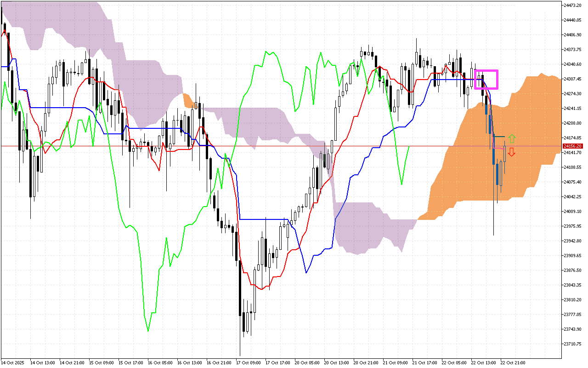Screen dimensions: 588x368
Task: Click the 17 Oct 09:00 time label
Action: coord(249,362)
